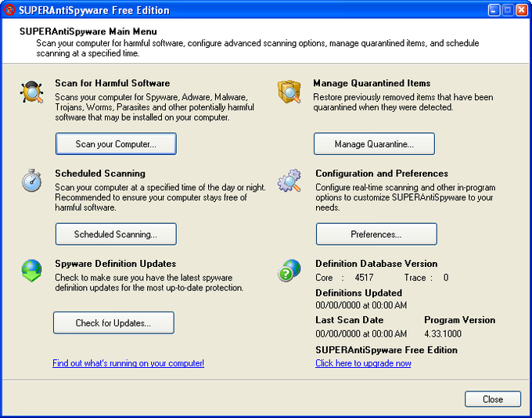Viewport: 532px width, 418px height.
Task: Click the 'Configuration and Preferences' heading
Action: 382,174
